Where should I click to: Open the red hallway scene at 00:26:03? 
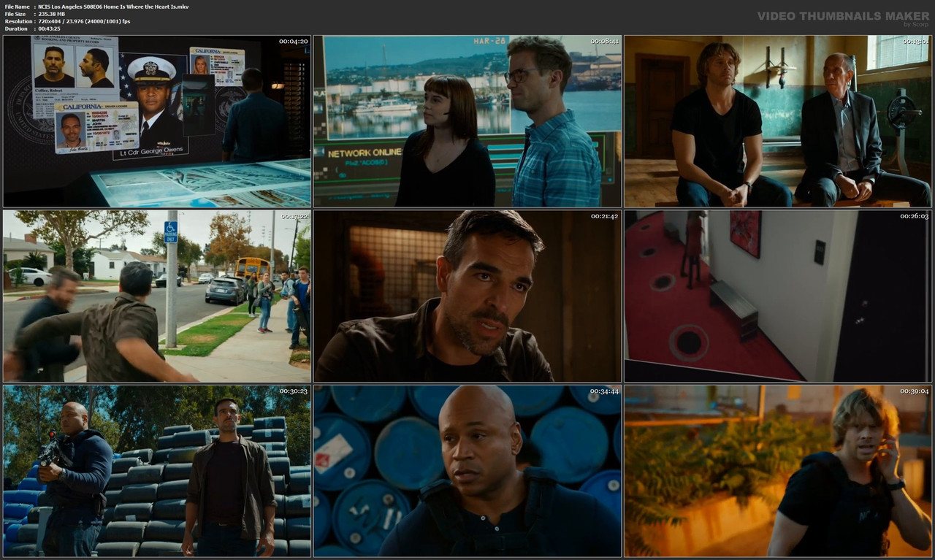point(776,295)
